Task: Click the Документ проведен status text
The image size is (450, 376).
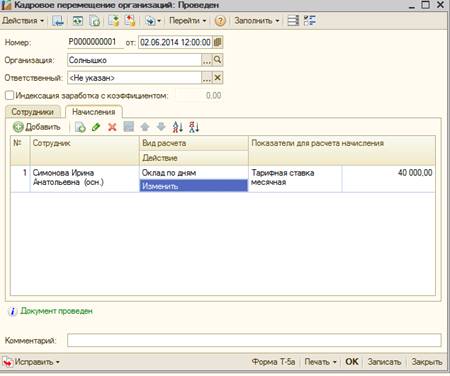Action: [x=56, y=311]
